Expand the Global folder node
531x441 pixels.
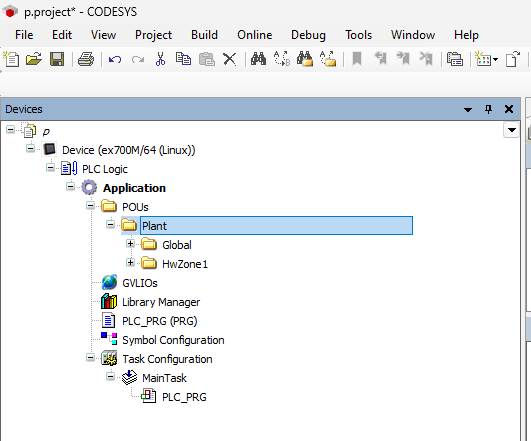click(130, 244)
